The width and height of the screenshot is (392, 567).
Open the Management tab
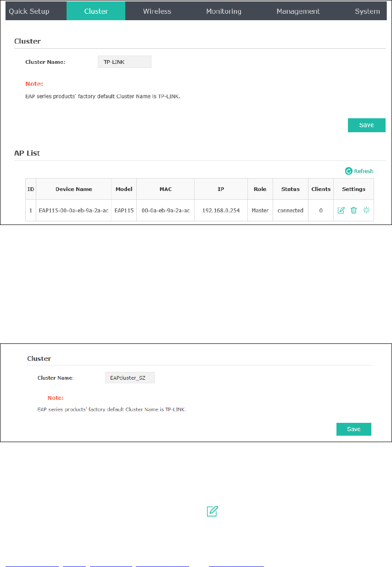(x=298, y=11)
